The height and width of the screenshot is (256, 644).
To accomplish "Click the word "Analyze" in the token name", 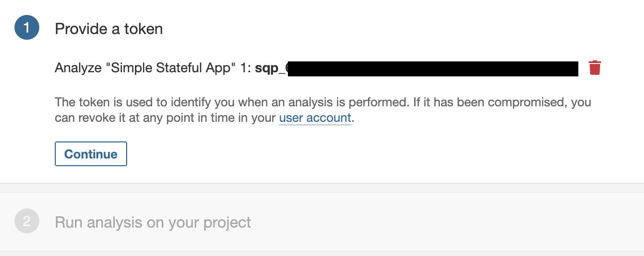I will pos(78,68).
